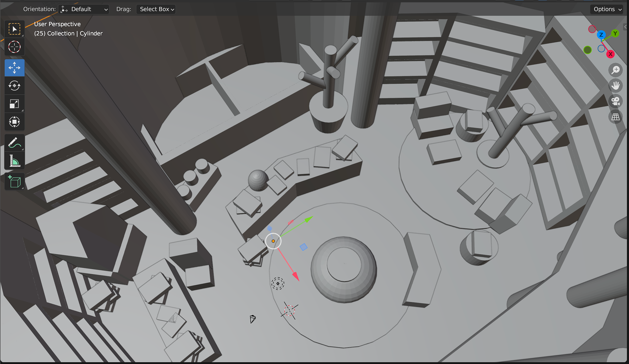The width and height of the screenshot is (629, 364).
Task: Click the white free-move circle at origin
Action: pos(273,241)
